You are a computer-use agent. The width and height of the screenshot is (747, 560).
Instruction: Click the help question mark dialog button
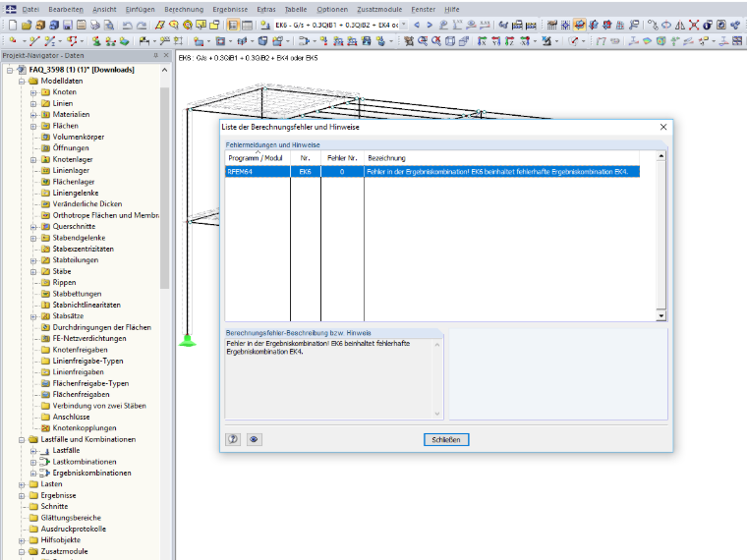(233, 439)
